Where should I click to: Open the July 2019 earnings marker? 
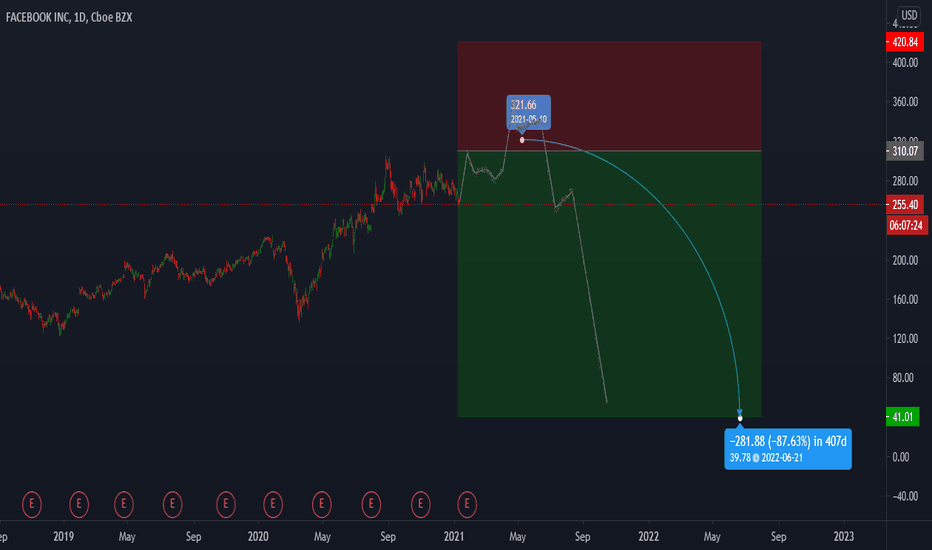(172, 504)
